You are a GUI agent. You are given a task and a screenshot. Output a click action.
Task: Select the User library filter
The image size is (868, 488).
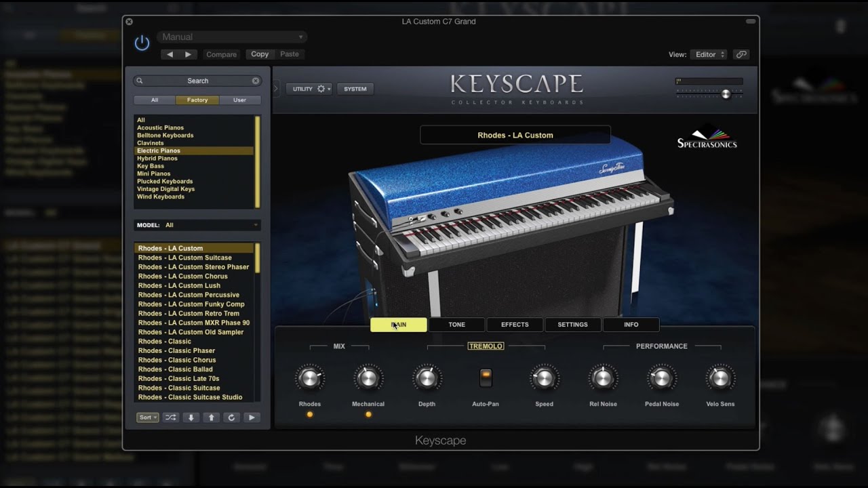coord(239,100)
